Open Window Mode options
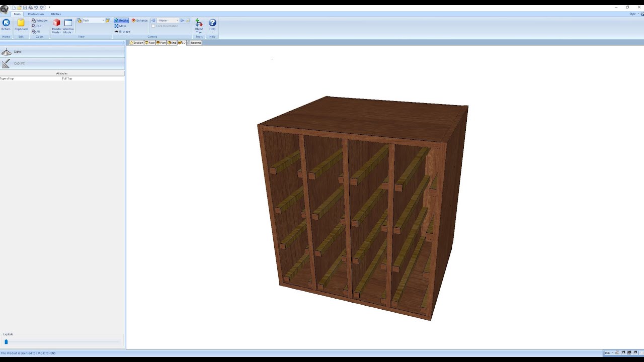This screenshot has width=644, height=362. [x=68, y=26]
